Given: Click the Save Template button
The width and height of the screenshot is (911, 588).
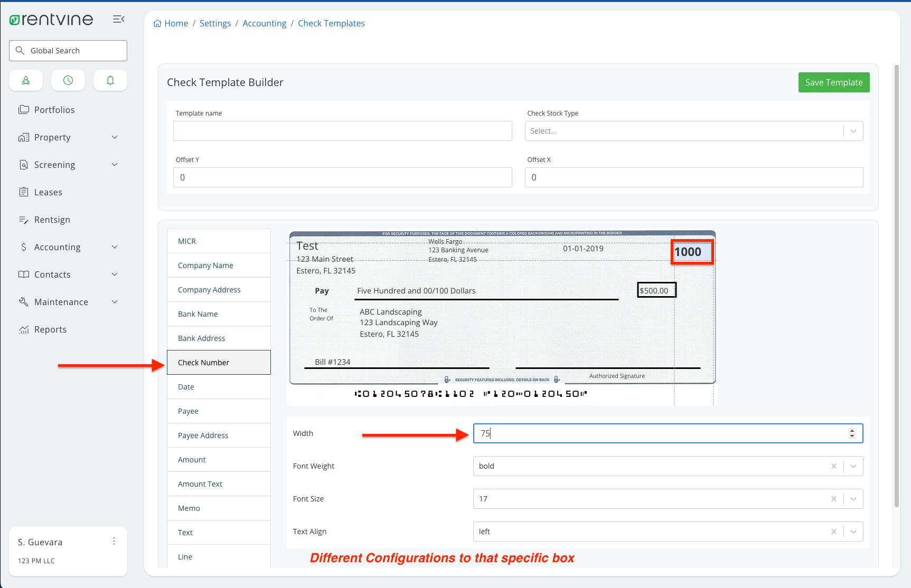Looking at the screenshot, I should [834, 82].
